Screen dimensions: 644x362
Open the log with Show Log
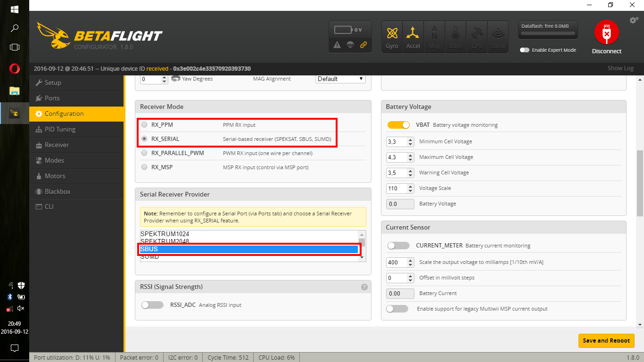click(x=620, y=68)
